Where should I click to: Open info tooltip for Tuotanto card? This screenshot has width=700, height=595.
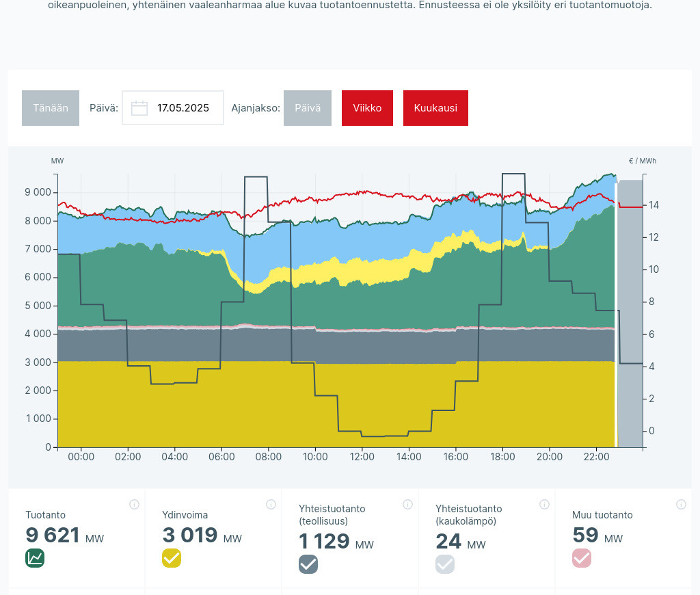[x=134, y=505]
